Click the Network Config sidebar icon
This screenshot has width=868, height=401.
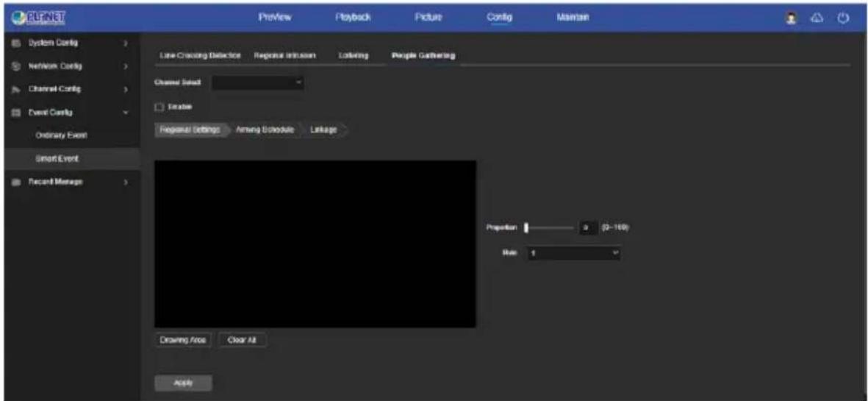(x=16, y=66)
